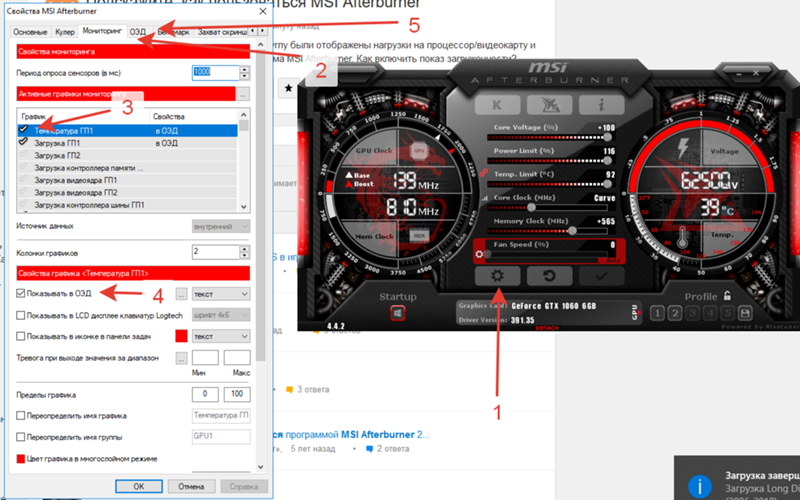Open ellipsis button next to active graphs header
The image size is (800, 500).
pos(243,94)
